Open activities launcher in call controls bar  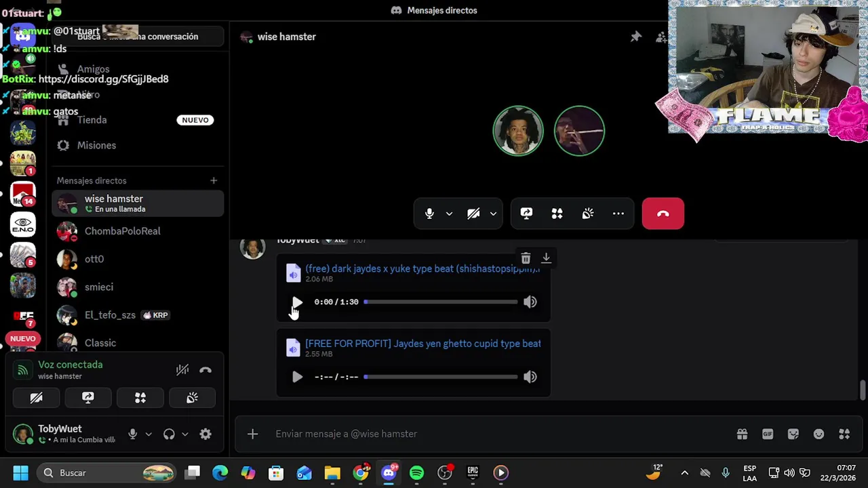(x=557, y=213)
